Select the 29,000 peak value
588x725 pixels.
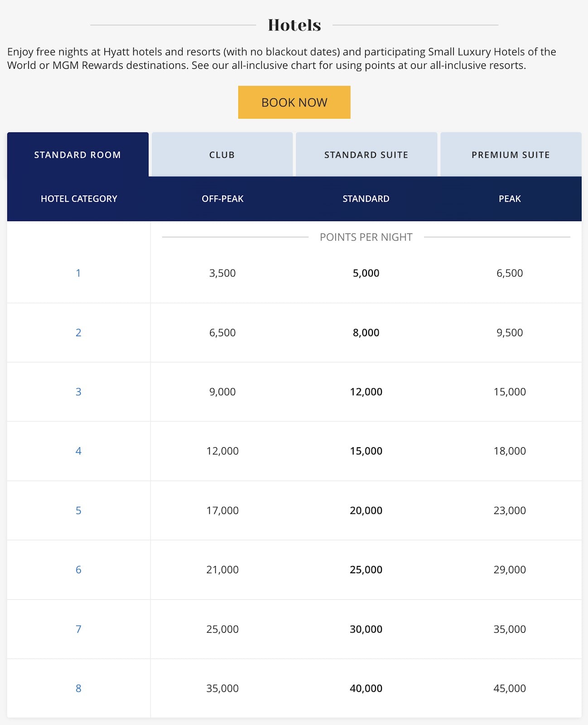(x=510, y=570)
